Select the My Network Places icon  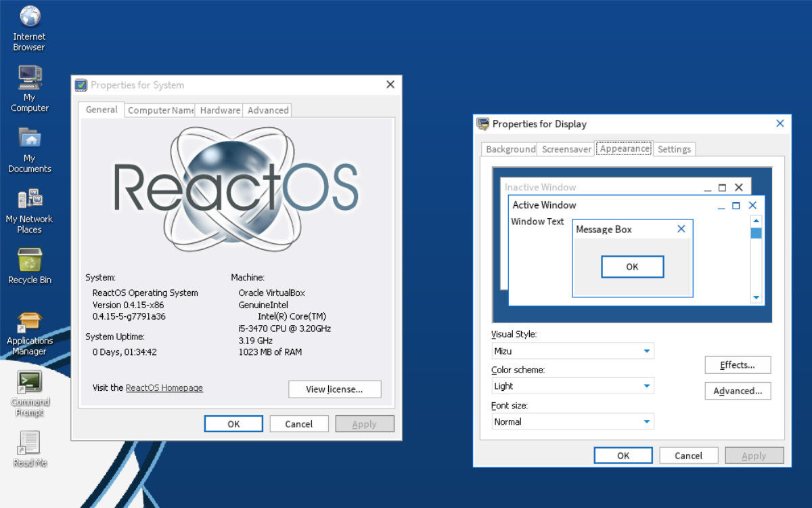pos(30,211)
